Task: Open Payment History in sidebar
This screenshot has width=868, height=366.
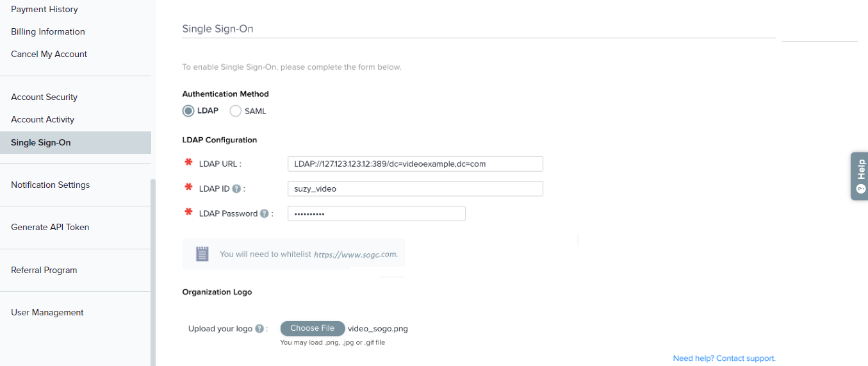Action: pyautogui.click(x=44, y=9)
